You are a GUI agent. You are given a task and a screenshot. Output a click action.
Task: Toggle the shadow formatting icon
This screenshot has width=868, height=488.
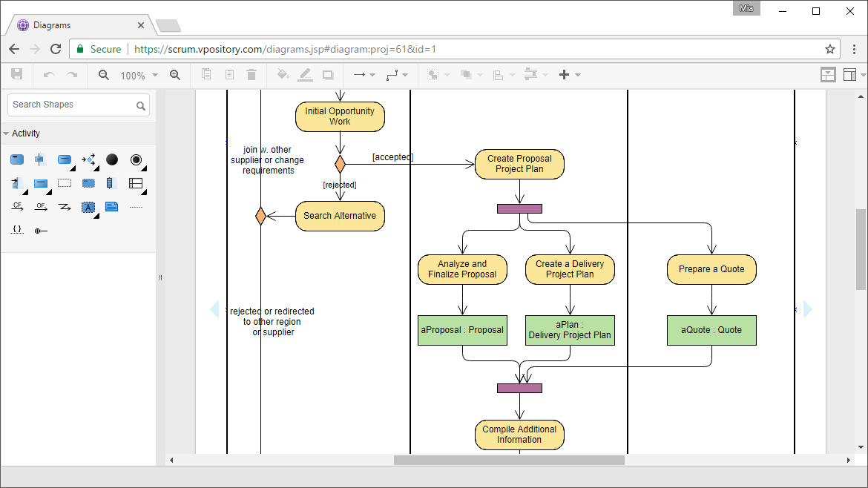click(328, 75)
